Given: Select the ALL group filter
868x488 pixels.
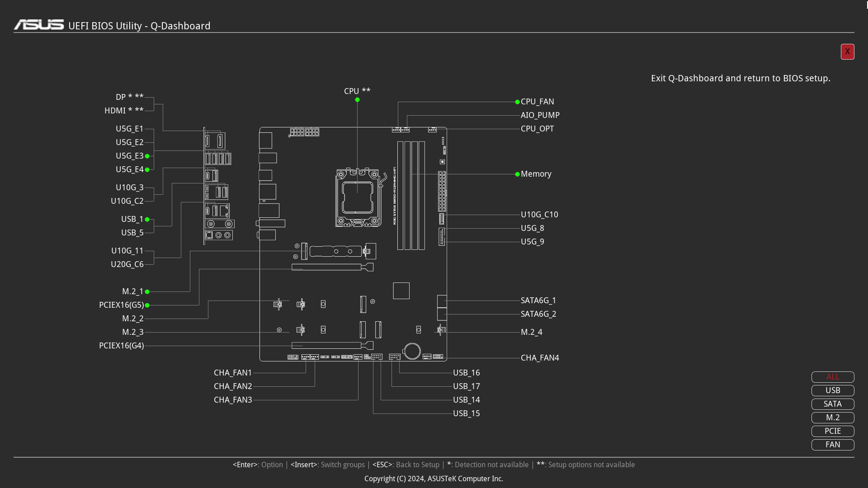Looking at the screenshot, I should pyautogui.click(x=833, y=377).
